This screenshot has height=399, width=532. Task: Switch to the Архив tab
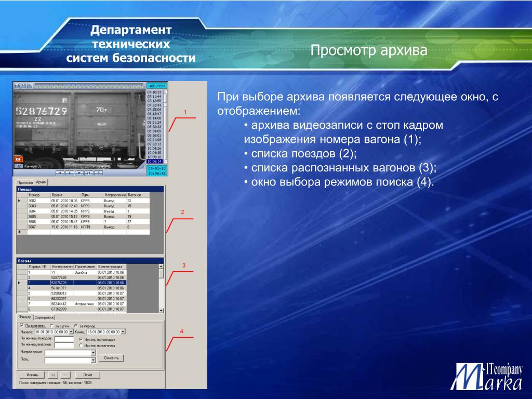tap(41, 182)
